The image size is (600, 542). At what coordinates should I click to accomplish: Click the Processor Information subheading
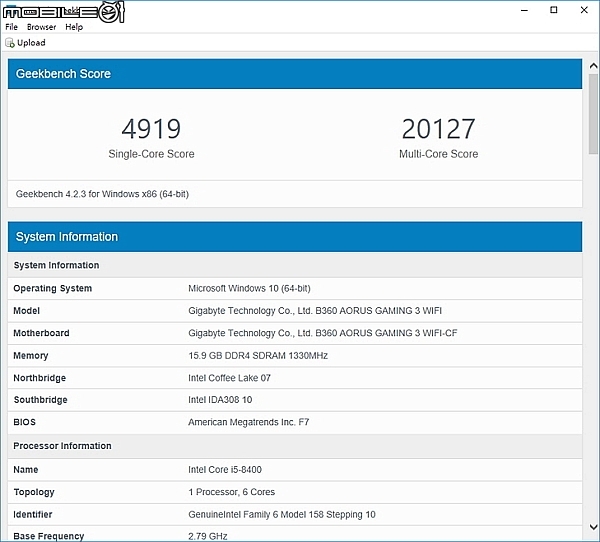[x=62, y=446]
